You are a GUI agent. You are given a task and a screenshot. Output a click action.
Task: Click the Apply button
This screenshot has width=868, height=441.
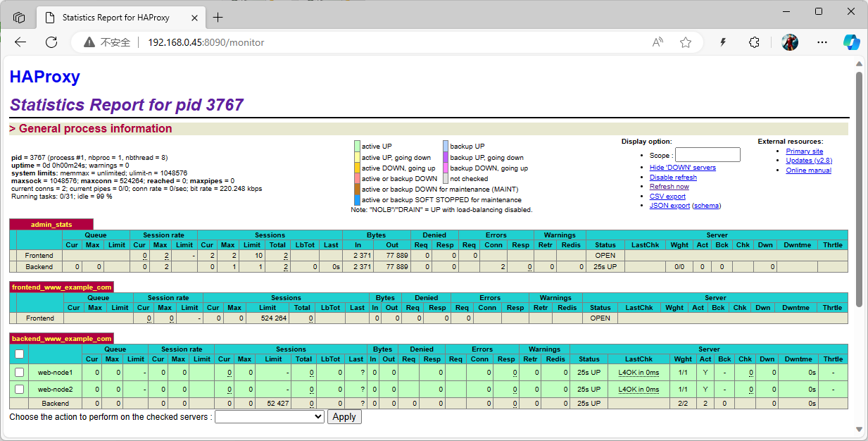(x=344, y=417)
